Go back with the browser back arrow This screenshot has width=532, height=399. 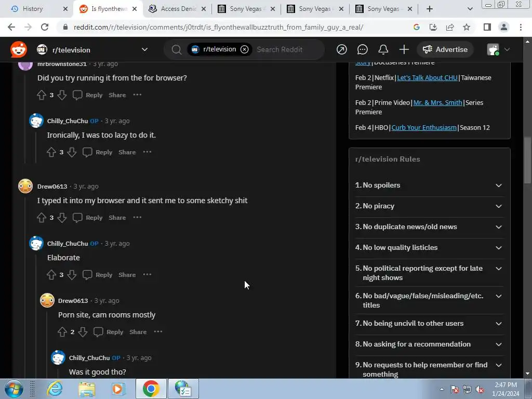tap(11, 27)
